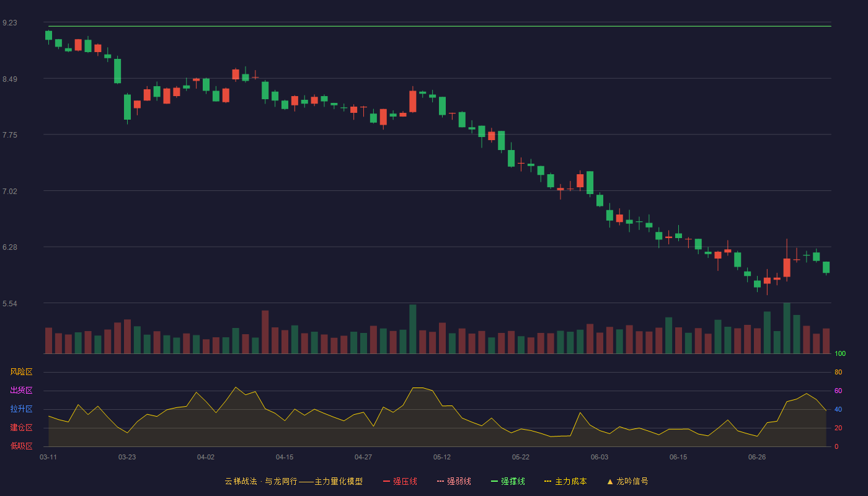Screen dimensions: 868x496
Task: Select the 出货区 zone label
Action: (21, 391)
